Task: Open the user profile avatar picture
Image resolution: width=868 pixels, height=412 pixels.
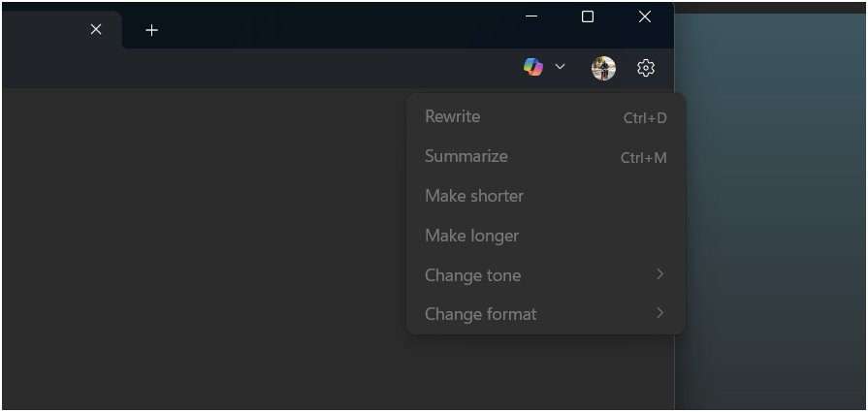Action: tap(603, 68)
